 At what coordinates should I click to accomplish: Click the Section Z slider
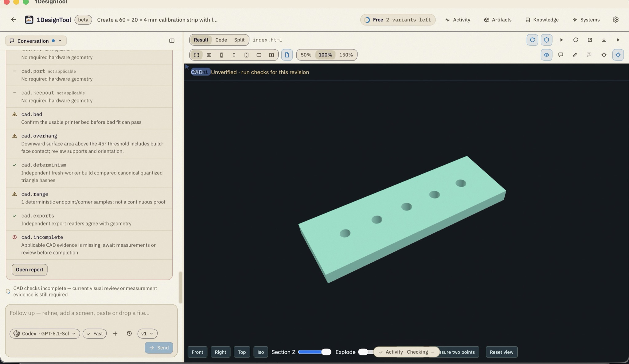coord(314,352)
